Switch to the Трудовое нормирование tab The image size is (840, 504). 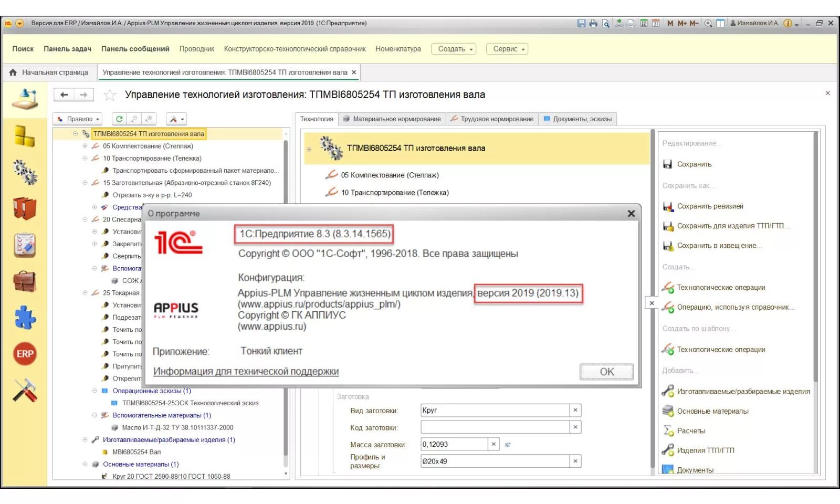tap(492, 119)
